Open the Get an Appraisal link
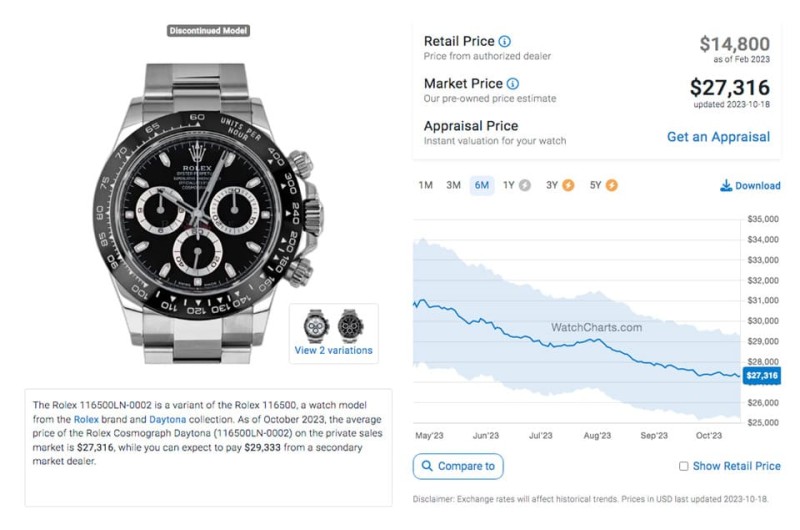The height and width of the screenshot is (530, 800). (718, 137)
